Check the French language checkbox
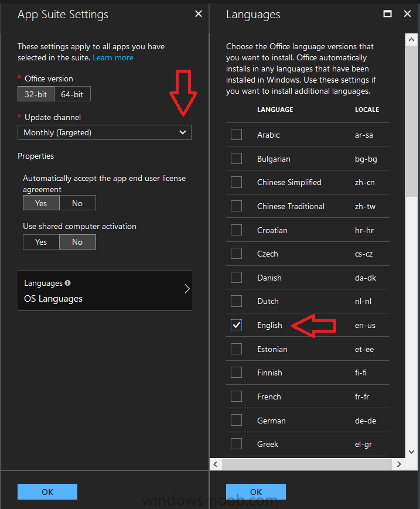Screen dimensions: 420x509 (x=236, y=397)
